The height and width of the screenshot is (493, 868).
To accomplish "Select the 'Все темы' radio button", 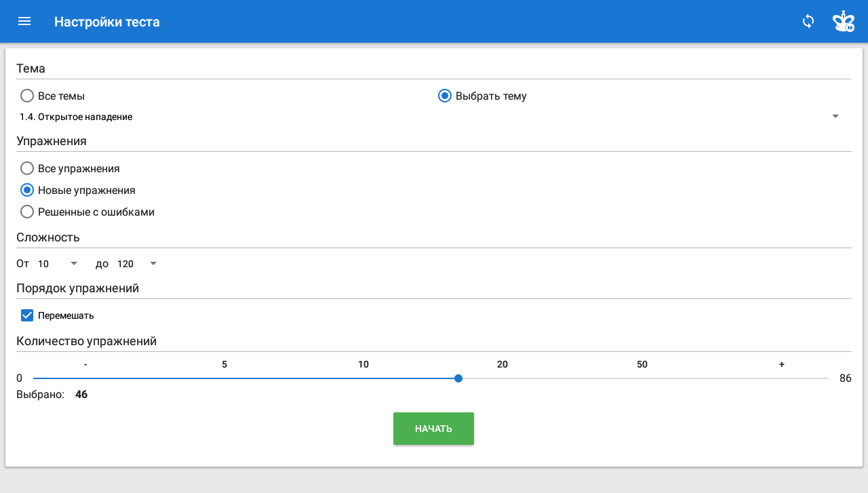I will pos(27,96).
